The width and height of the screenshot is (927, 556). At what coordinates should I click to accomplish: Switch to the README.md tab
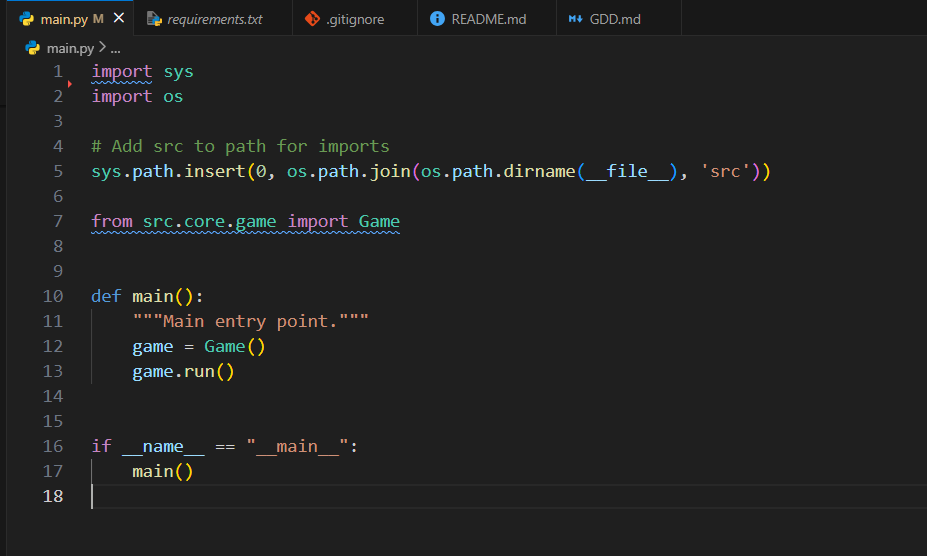click(x=488, y=19)
